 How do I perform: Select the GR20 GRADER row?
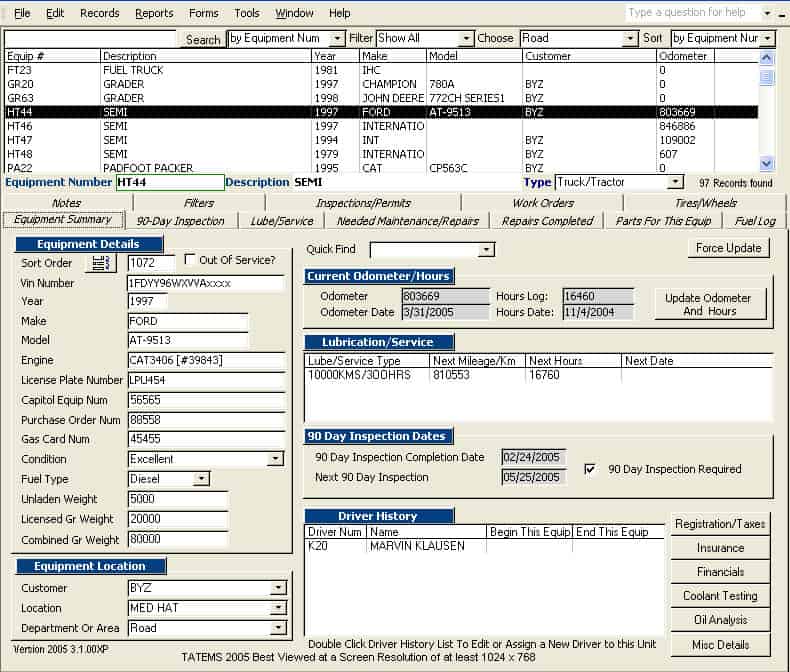381,84
